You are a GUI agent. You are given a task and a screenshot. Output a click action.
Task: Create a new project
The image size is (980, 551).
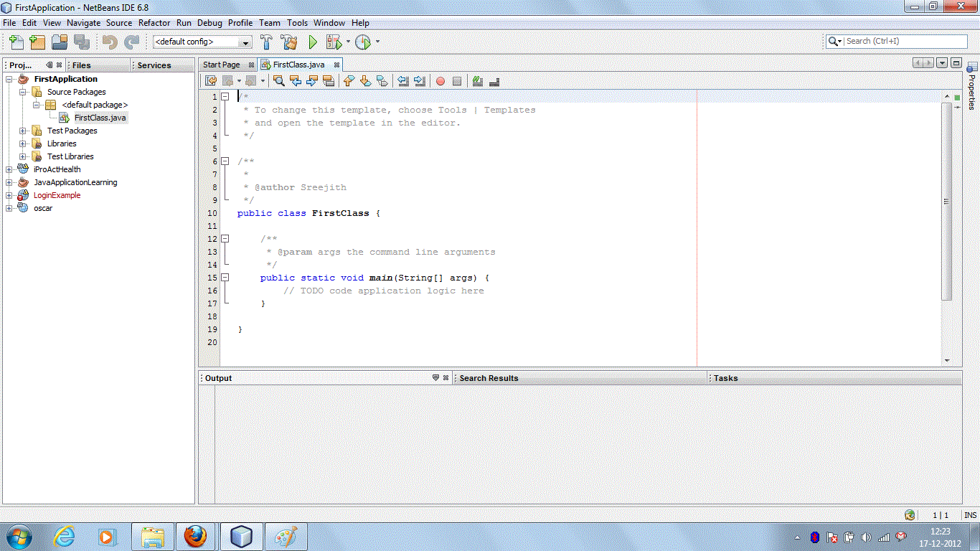pyautogui.click(x=37, y=42)
